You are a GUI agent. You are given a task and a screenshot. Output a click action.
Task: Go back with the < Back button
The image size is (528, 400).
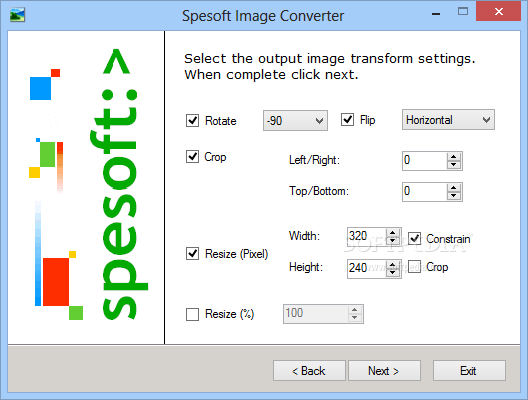[309, 371]
